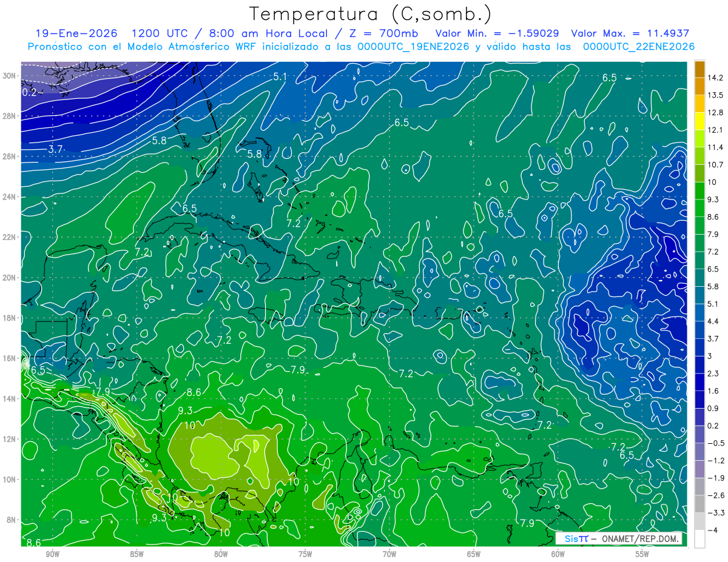Click the '90W' longitude axis label

(52, 554)
